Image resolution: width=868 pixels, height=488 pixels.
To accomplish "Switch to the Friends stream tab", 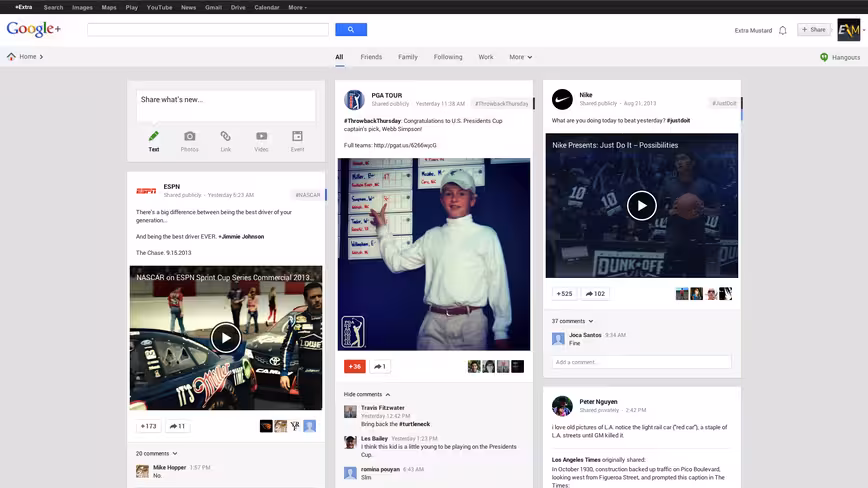I will click(371, 57).
